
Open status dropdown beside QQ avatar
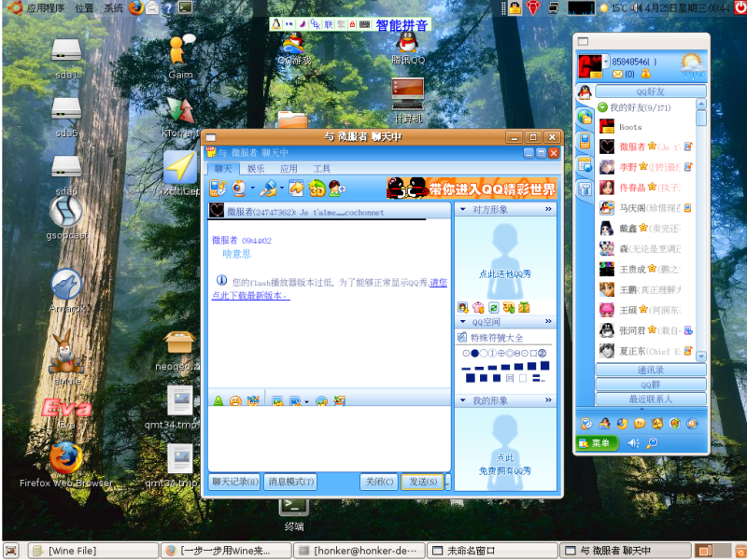606,62
